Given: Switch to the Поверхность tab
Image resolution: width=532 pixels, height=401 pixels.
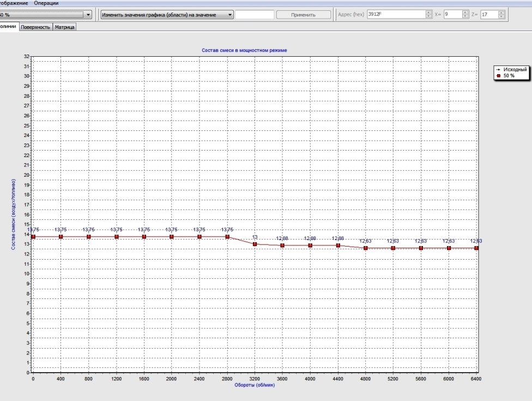Looking at the screenshot, I should 36,27.
